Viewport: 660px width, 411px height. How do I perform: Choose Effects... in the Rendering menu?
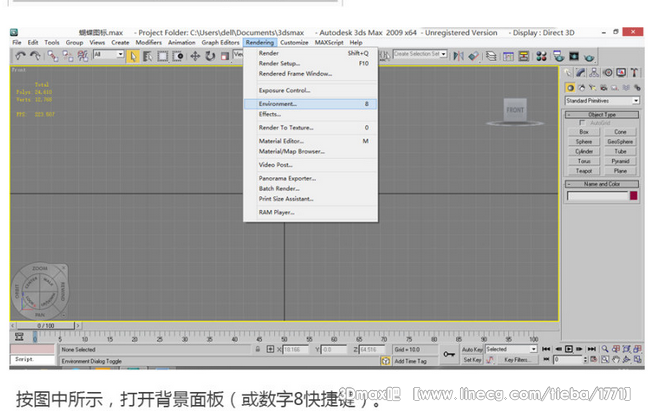(x=310, y=114)
